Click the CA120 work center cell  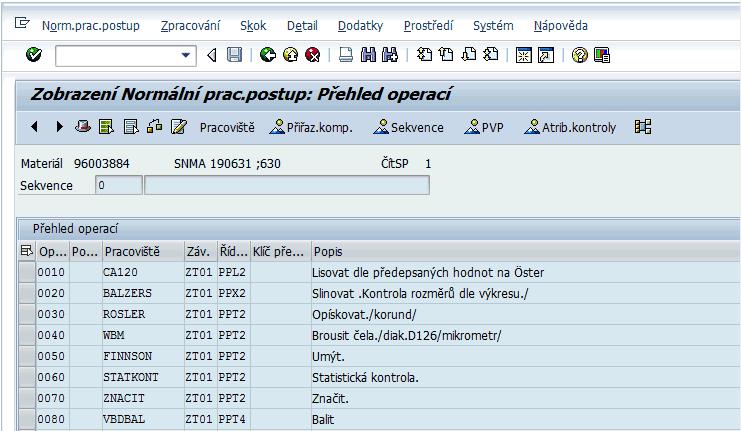143,272
